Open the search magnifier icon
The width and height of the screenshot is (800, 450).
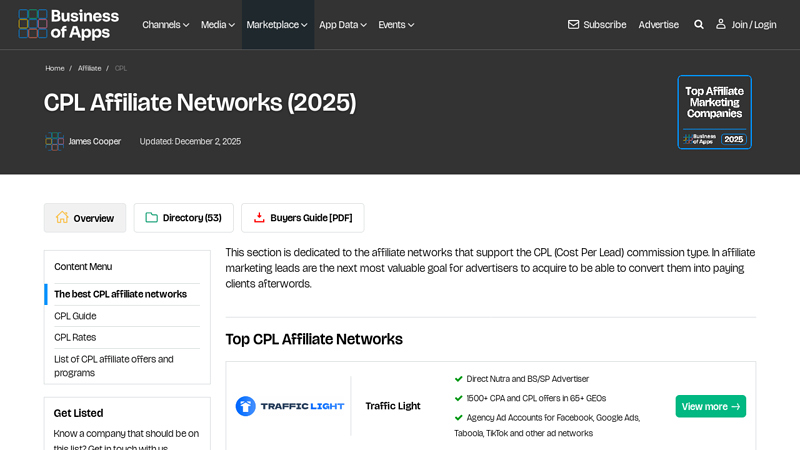coord(698,24)
